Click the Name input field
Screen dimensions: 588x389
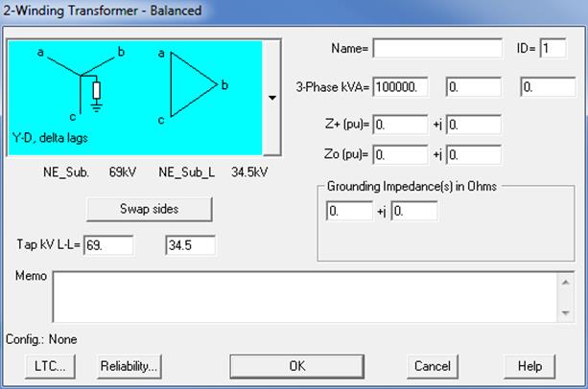(437, 48)
